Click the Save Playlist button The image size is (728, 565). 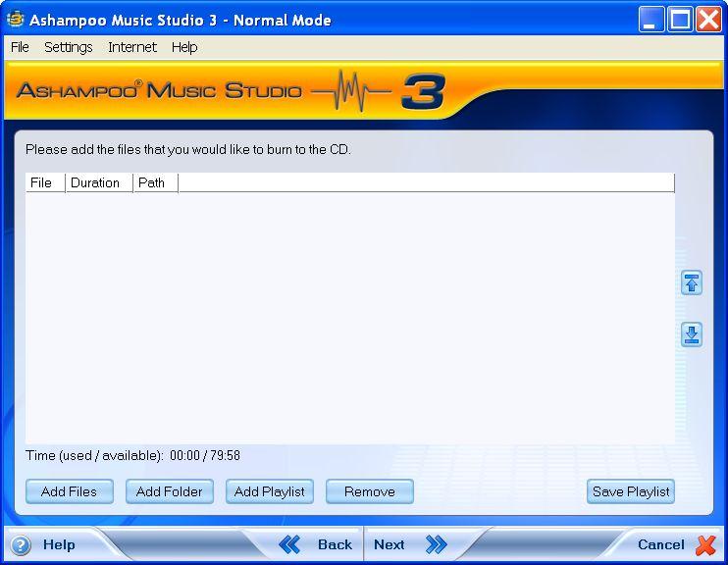point(631,491)
